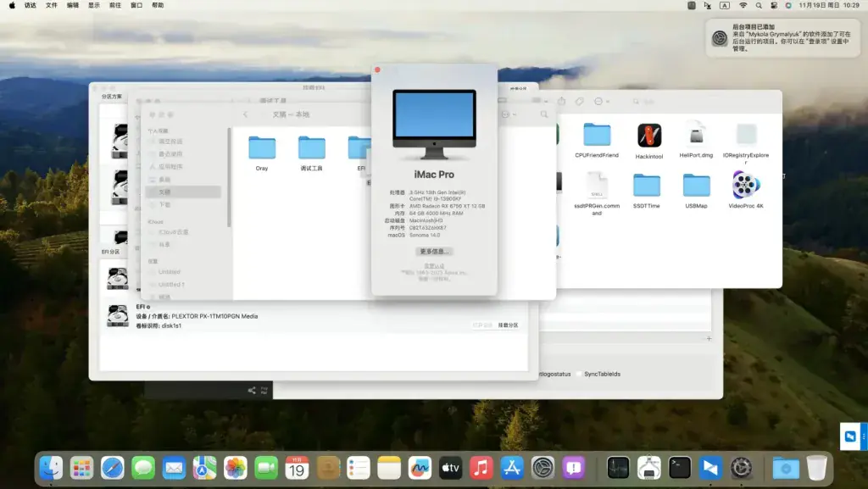Open Control Center in the menu bar
868x489 pixels.
click(x=774, y=5)
